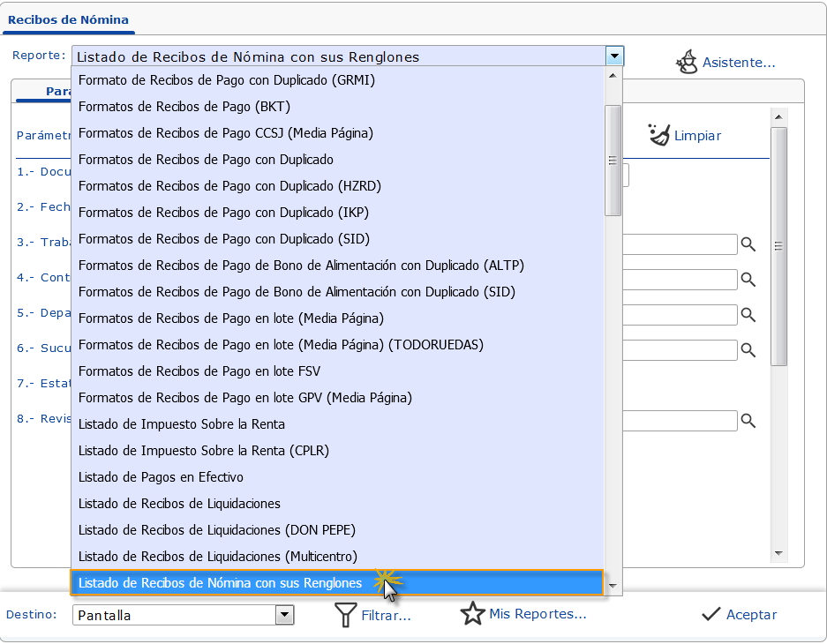Pick Listado de Recibos de Liquidaciones (DON PEPE)
Screen dimensions: 827x644
(216, 530)
